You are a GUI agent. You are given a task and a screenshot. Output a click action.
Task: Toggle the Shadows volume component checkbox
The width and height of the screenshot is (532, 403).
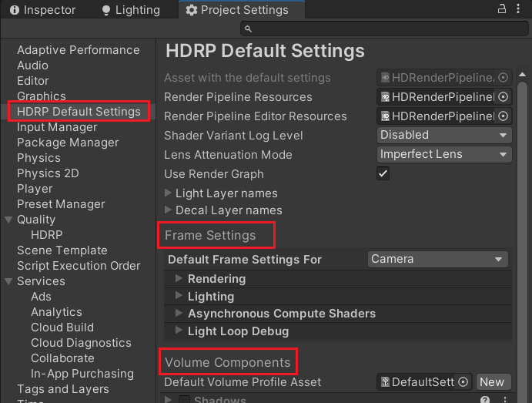[x=184, y=399]
